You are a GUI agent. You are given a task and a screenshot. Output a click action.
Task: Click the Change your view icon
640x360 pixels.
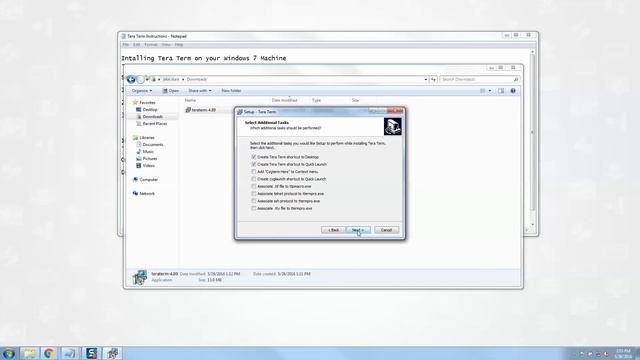pos(483,91)
